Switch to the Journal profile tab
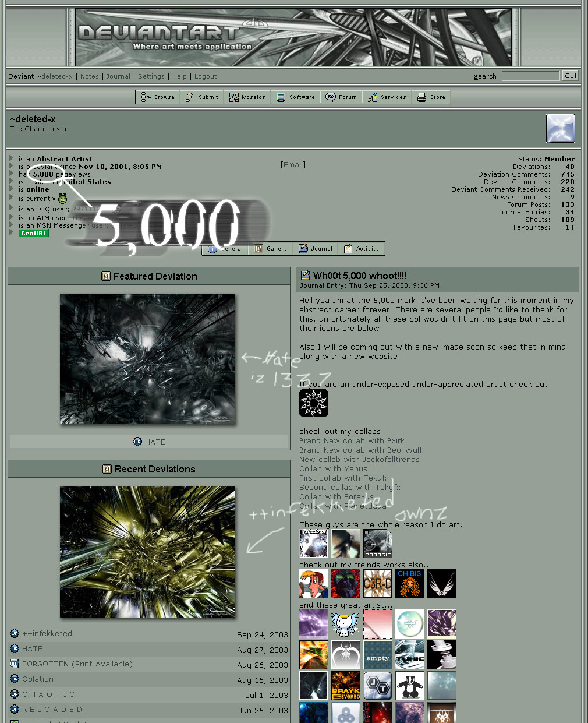Screen dimensions: 588x723 (316, 249)
